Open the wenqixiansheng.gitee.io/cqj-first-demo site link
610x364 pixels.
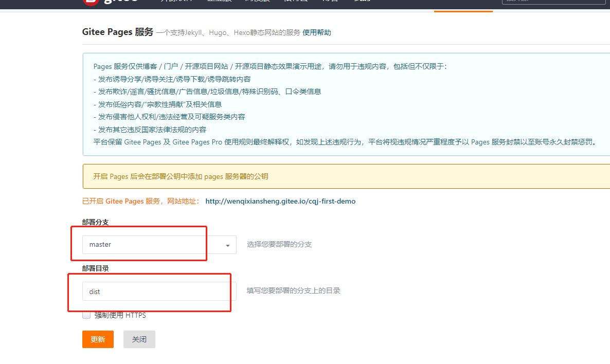tap(280, 201)
